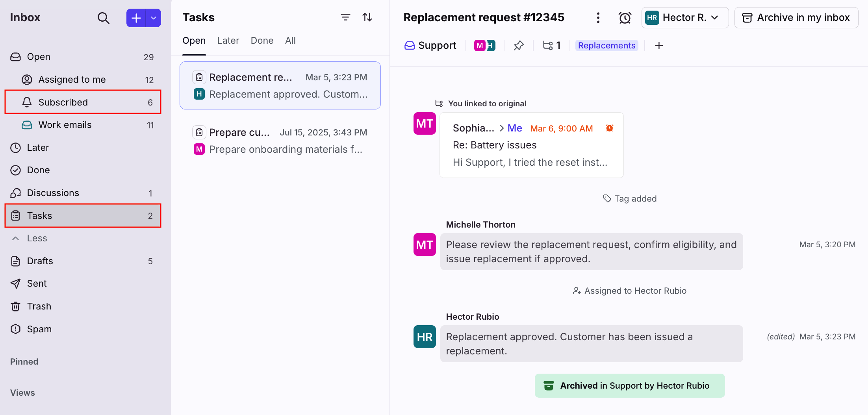868x415 pixels.
Task: Click Archive in my inbox button
Action: tap(796, 18)
